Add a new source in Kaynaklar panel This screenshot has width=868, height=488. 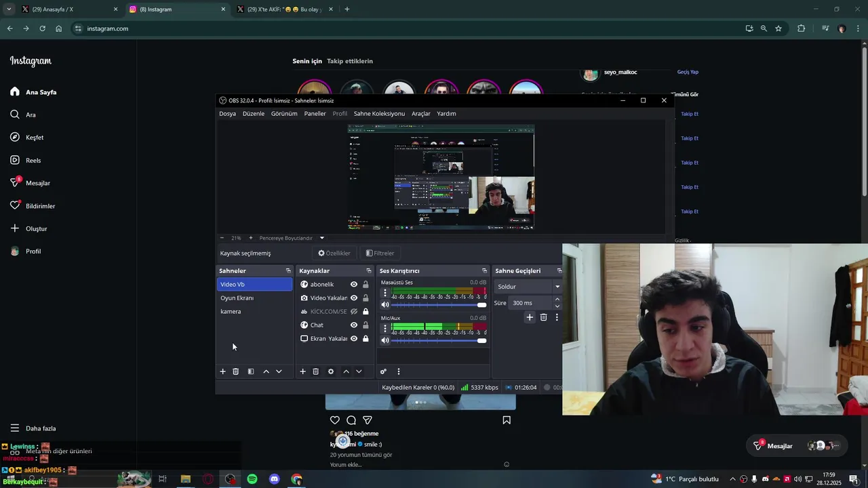tap(302, 371)
